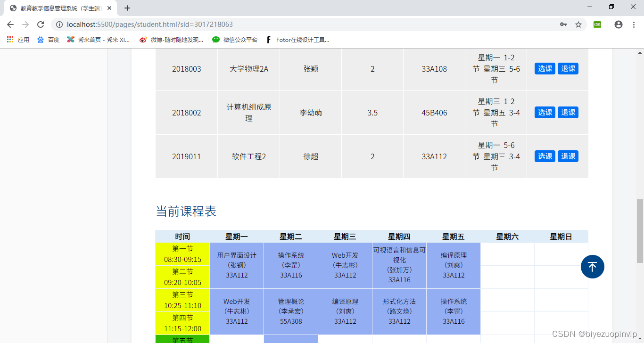Screen dimensions: 644x343
Task: Click the 秀米首页 bookmark icon
Action: pyautogui.click(x=70, y=40)
